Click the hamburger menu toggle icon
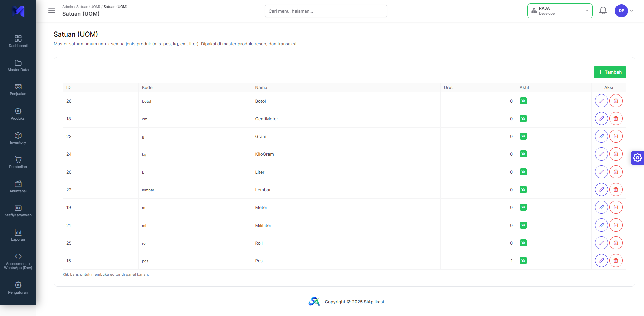The height and width of the screenshot is (316, 644). coord(51,11)
